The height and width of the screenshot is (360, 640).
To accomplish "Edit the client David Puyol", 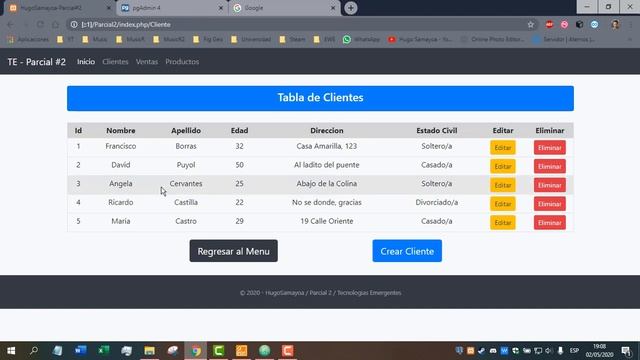I will tap(503, 167).
